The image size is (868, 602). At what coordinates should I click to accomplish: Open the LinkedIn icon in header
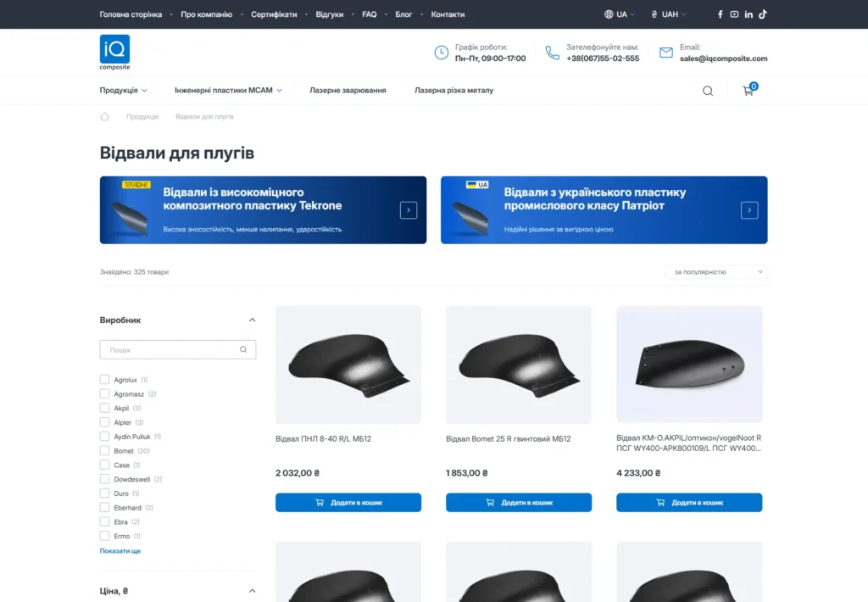(x=748, y=14)
